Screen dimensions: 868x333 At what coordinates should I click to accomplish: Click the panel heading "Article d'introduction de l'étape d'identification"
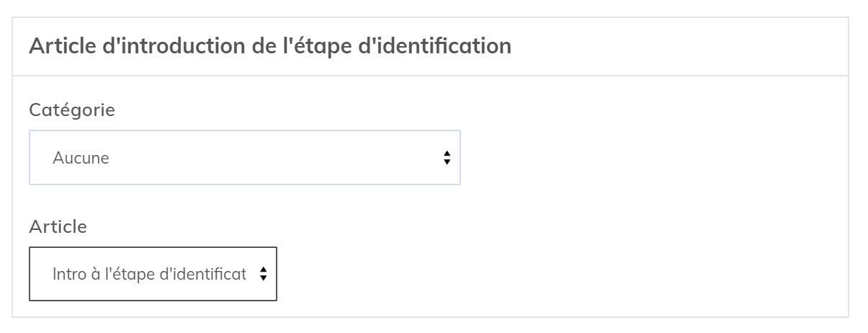(x=270, y=46)
